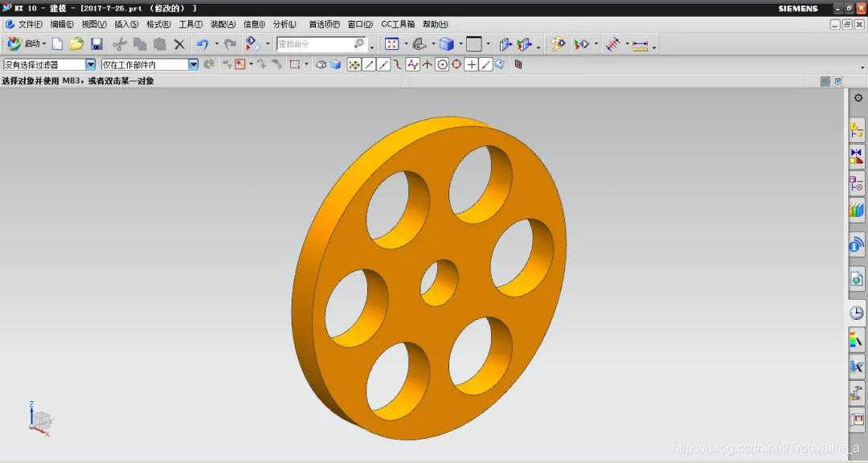Toggle the snap existing point icon
The height and width of the screenshot is (463, 868).
pyautogui.click(x=471, y=65)
